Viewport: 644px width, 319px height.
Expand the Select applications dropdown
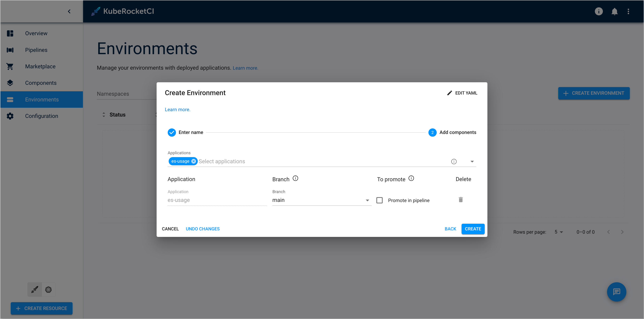point(472,161)
